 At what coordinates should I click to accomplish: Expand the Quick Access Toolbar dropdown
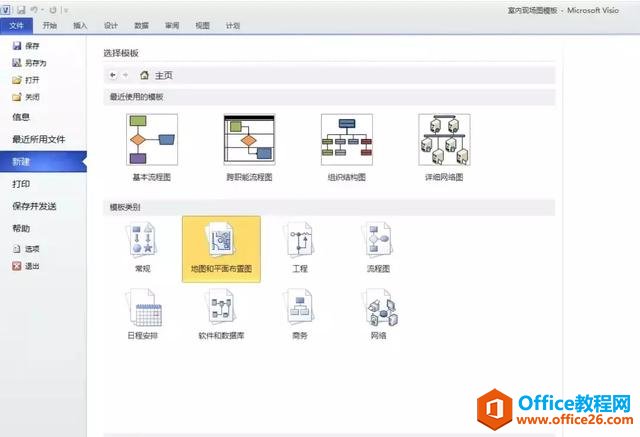(x=66, y=9)
